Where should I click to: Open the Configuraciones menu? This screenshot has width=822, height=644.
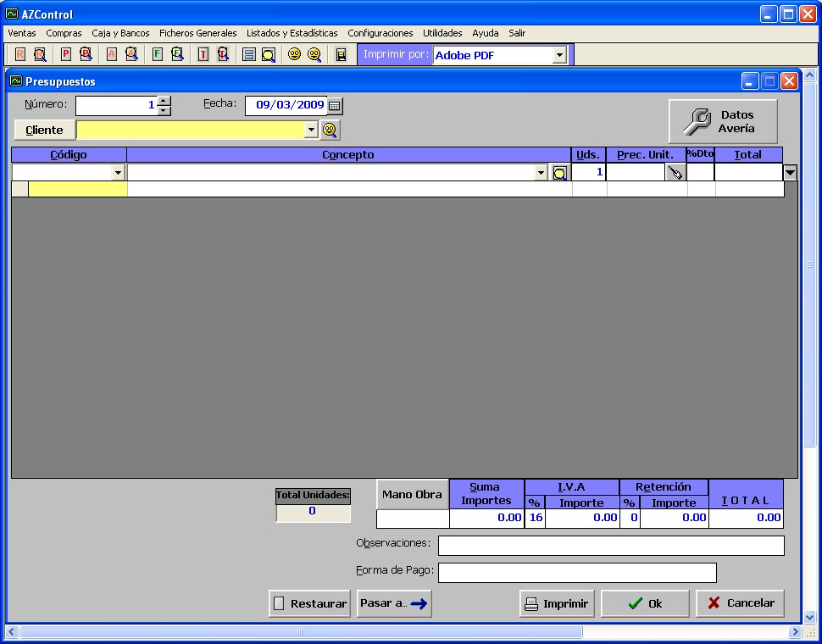[380, 33]
